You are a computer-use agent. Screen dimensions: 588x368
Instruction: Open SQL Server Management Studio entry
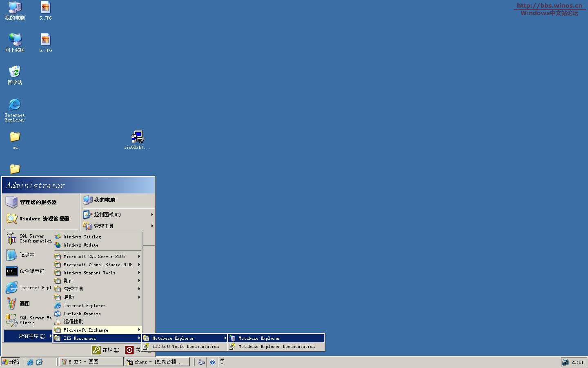click(x=29, y=320)
